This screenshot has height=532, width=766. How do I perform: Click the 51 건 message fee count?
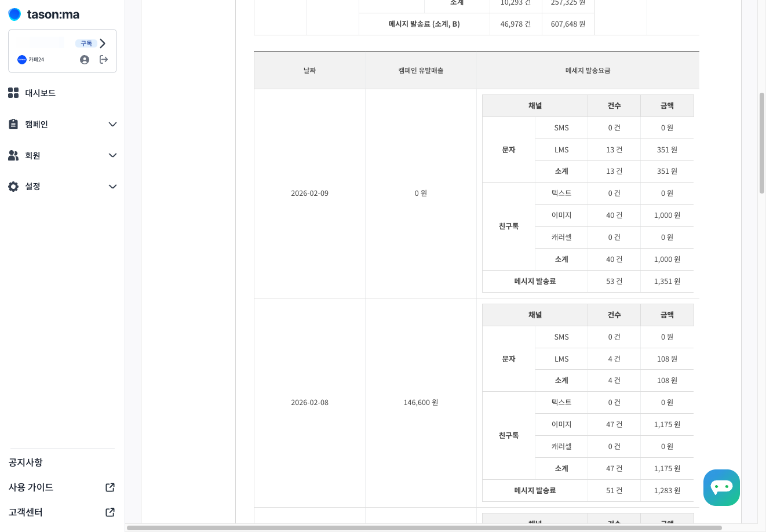pos(614,491)
